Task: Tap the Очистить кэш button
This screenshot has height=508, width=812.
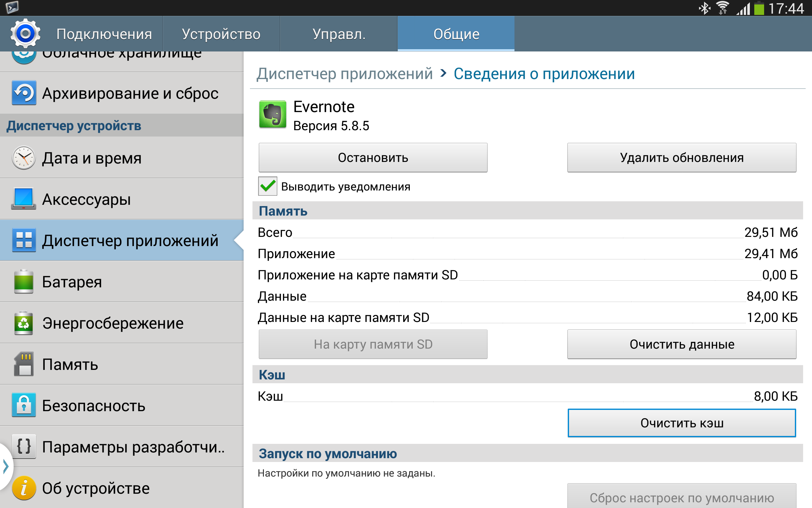Action: click(681, 423)
